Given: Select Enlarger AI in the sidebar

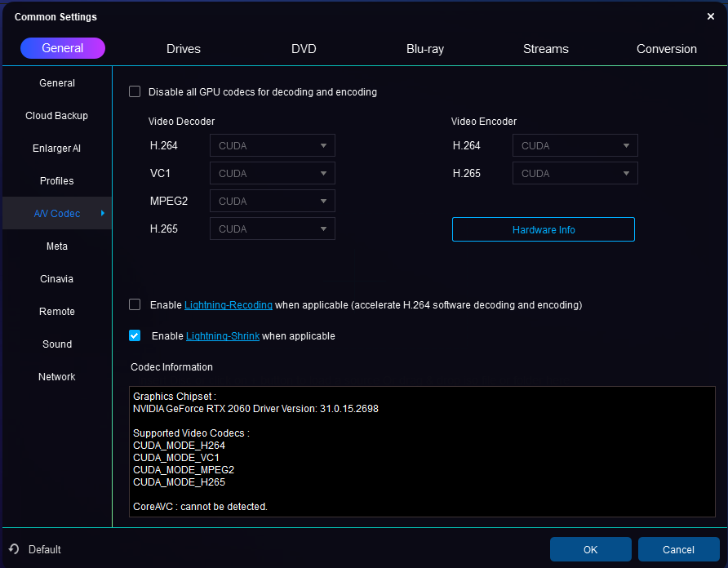Looking at the screenshot, I should tap(57, 149).
